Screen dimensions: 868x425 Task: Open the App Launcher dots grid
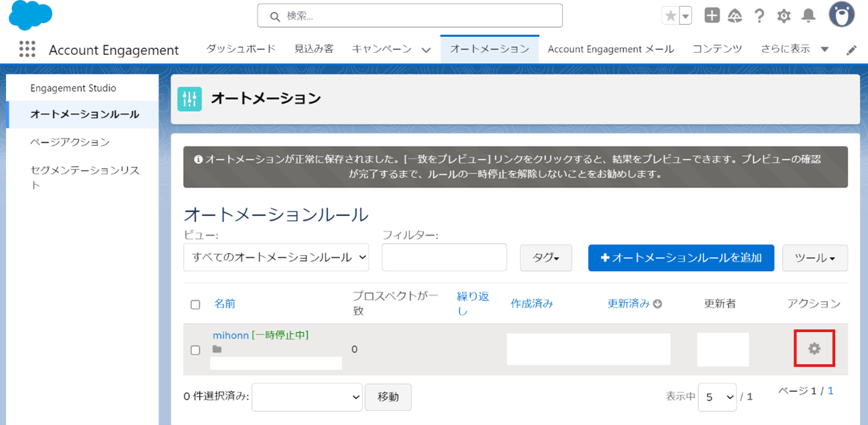(27, 49)
